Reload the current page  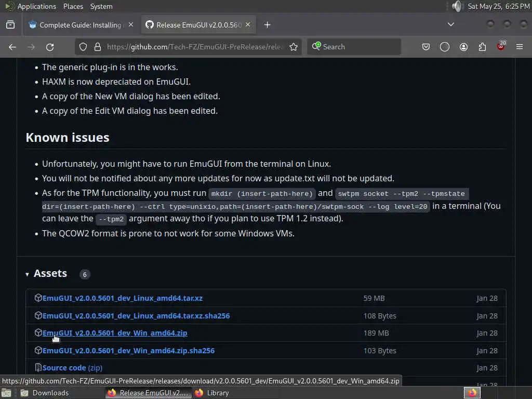(x=50, y=47)
